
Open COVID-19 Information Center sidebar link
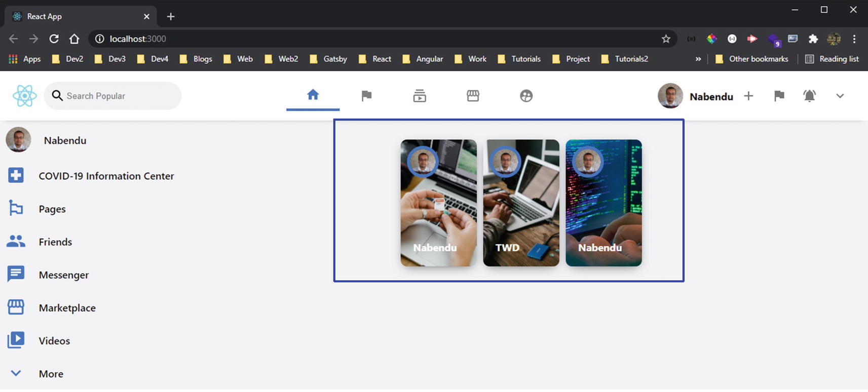(x=106, y=176)
